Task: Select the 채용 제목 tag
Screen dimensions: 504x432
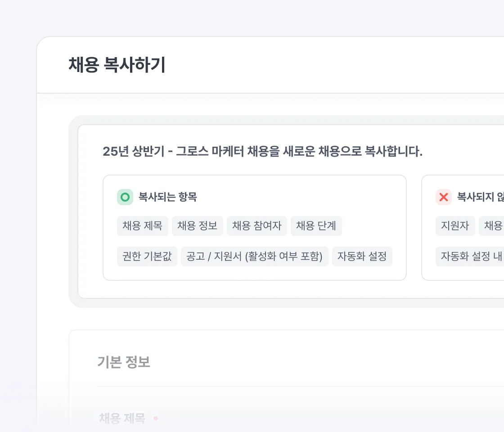Action: pos(142,226)
